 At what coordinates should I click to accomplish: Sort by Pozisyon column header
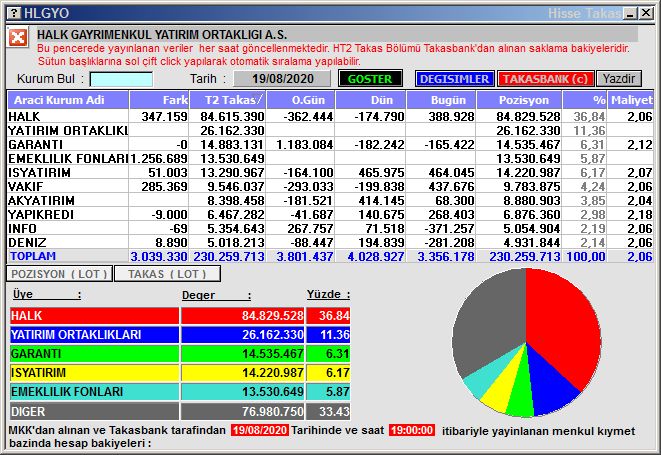519,100
